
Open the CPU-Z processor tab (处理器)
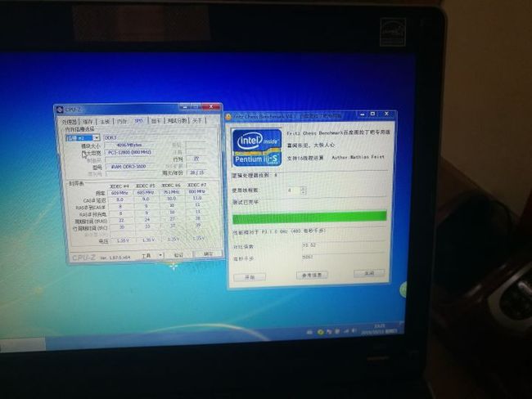70,122
